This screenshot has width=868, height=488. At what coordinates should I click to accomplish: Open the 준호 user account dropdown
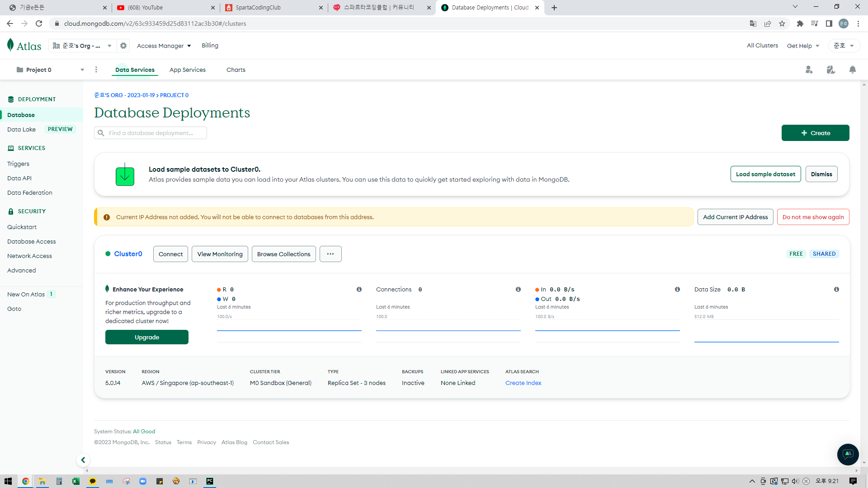(844, 46)
